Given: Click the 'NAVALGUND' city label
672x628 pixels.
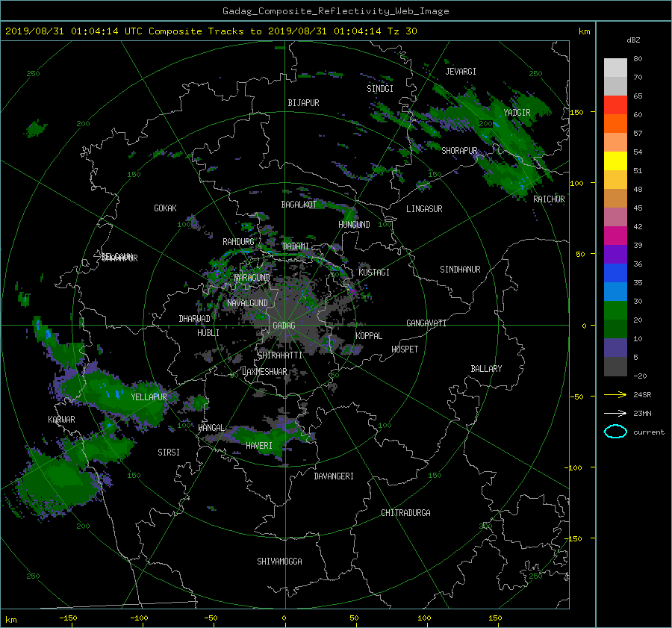Looking at the screenshot, I should tap(247, 303).
